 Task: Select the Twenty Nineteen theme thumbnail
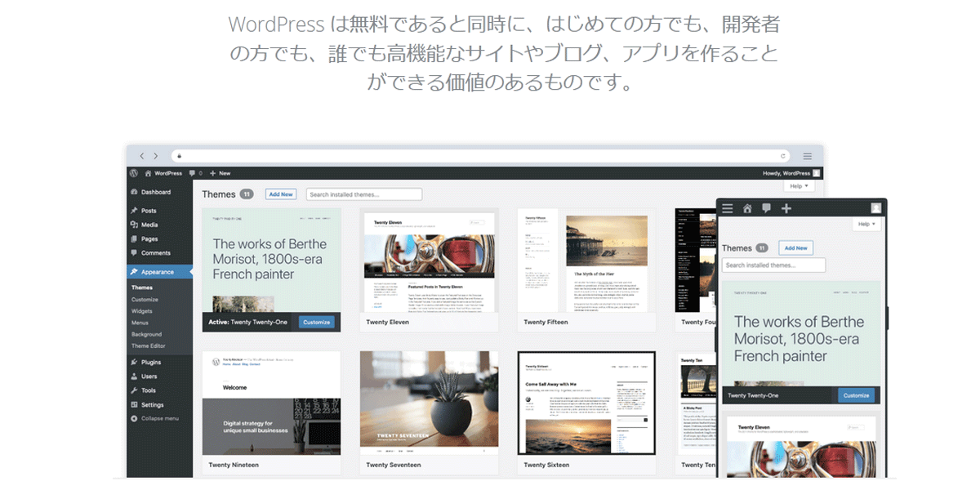[271, 403]
